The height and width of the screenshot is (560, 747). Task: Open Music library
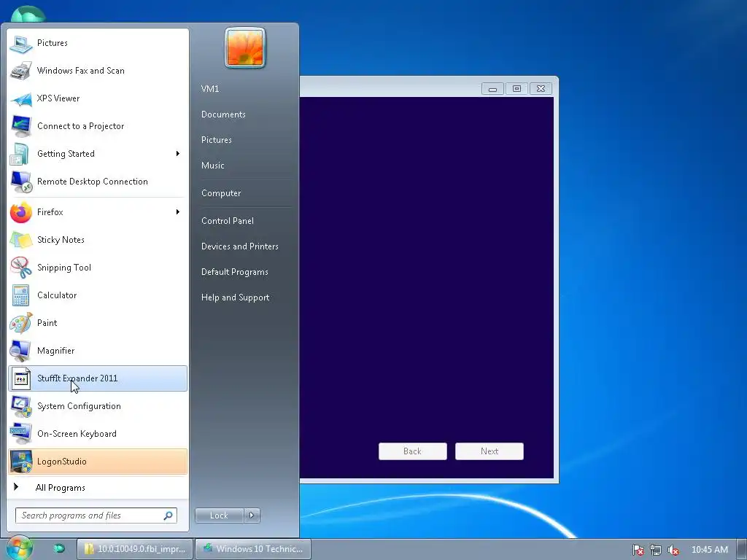coord(212,166)
